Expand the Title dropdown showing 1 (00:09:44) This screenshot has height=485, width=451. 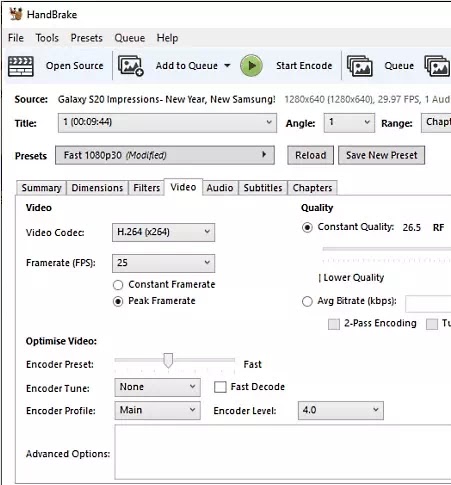tap(167, 123)
